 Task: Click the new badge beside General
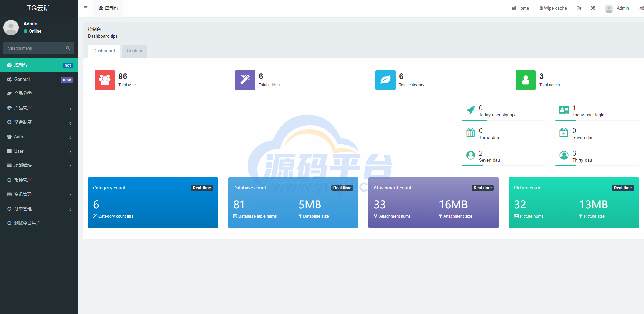tap(67, 80)
